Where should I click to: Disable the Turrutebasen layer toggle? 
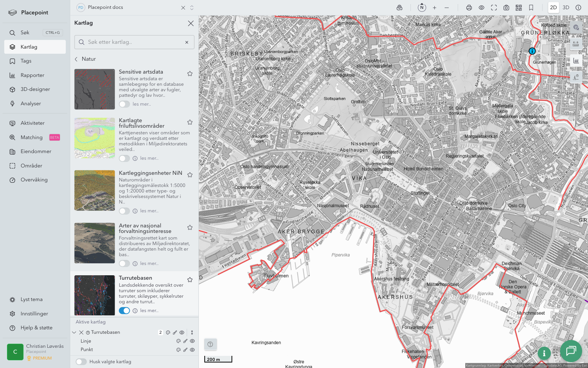pyautogui.click(x=124, y=311)
